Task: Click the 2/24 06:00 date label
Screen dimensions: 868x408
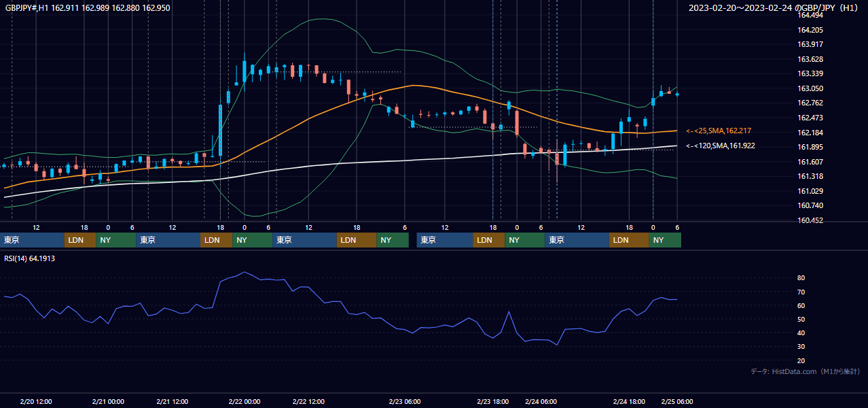Action: 541,401
